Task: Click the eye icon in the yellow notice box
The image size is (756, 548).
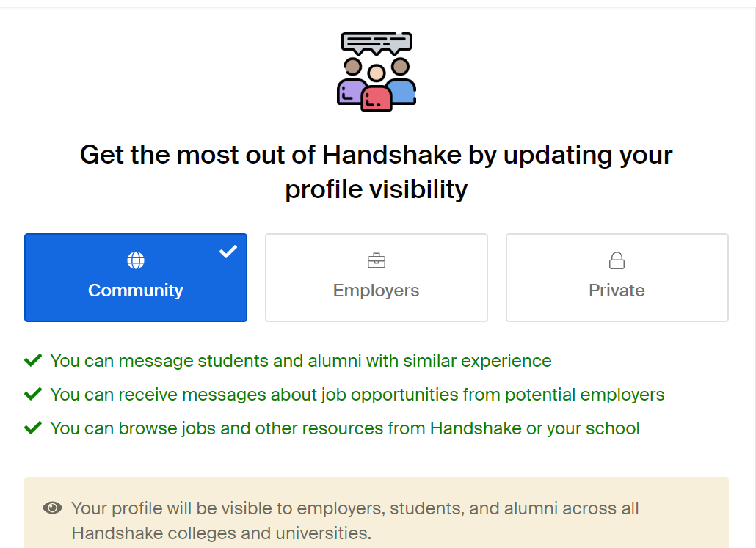Action: click(51, 507)
